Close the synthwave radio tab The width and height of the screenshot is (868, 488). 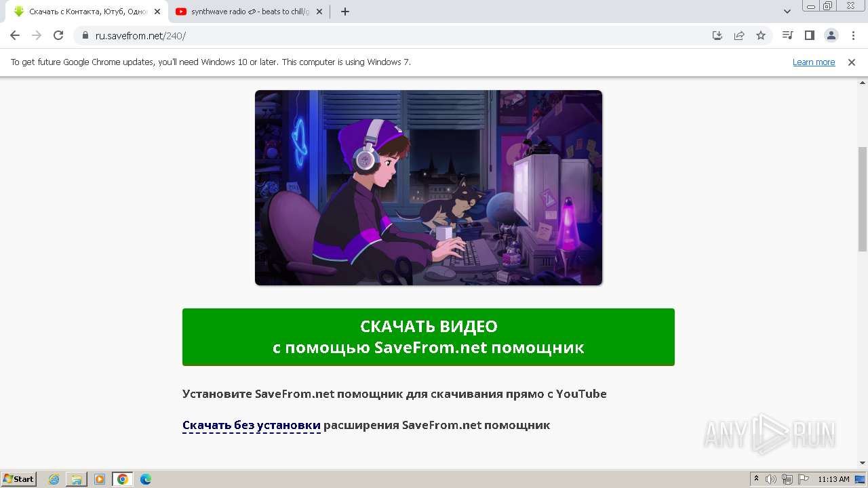pyautogui.click(x=319, y=12)
